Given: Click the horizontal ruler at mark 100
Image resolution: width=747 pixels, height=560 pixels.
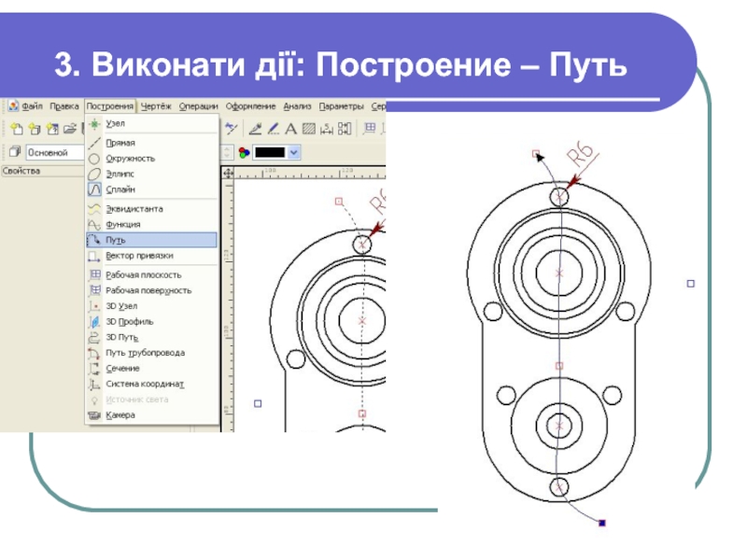Looking at the screenshot, I should 270,173.
